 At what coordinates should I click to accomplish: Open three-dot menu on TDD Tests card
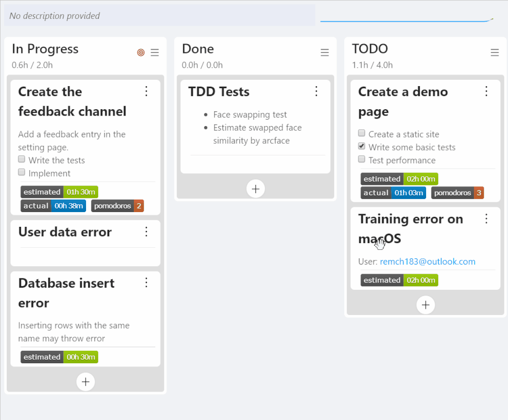316,91
